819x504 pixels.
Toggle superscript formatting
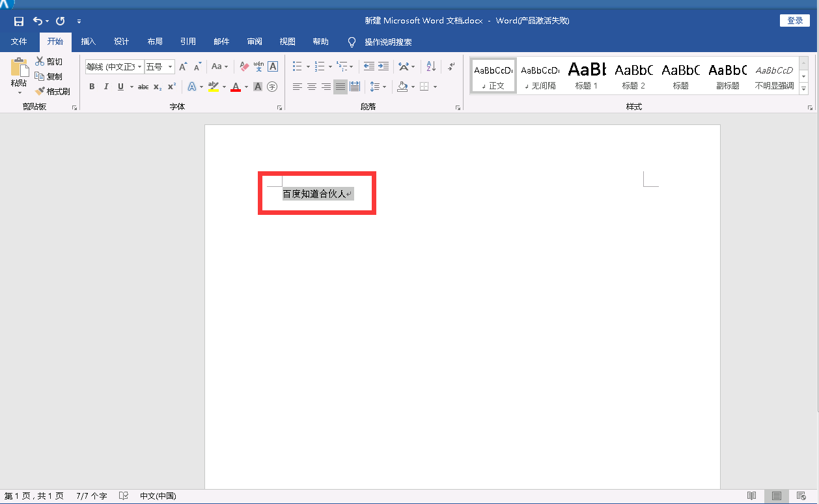pyautogui.click(x=172, y=87)
